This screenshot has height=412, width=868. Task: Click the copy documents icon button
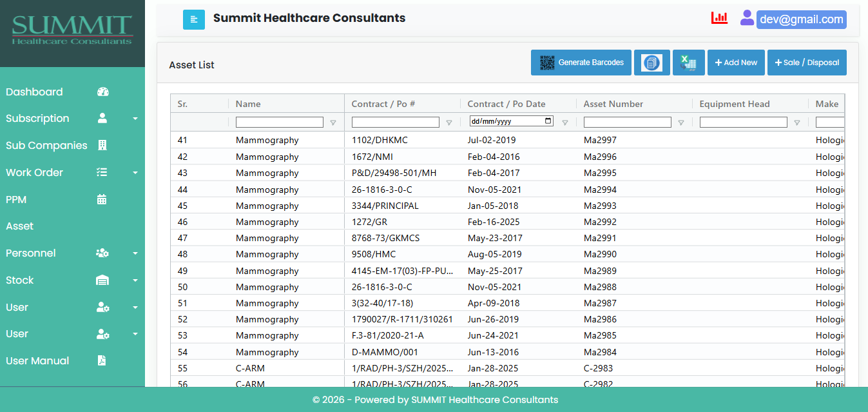652,63
